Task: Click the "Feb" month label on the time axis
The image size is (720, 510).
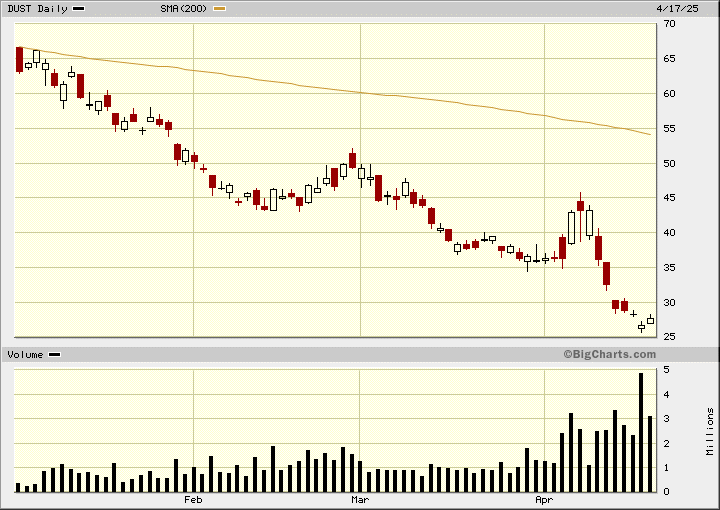Action: [193, 499]
